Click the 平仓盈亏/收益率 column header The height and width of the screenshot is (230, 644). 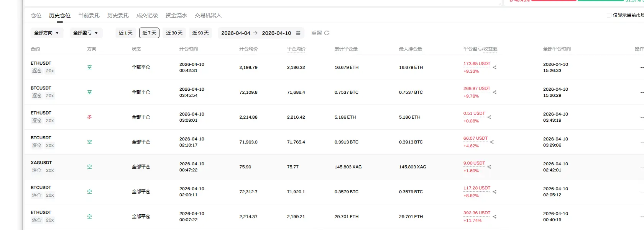pos(480,49)
